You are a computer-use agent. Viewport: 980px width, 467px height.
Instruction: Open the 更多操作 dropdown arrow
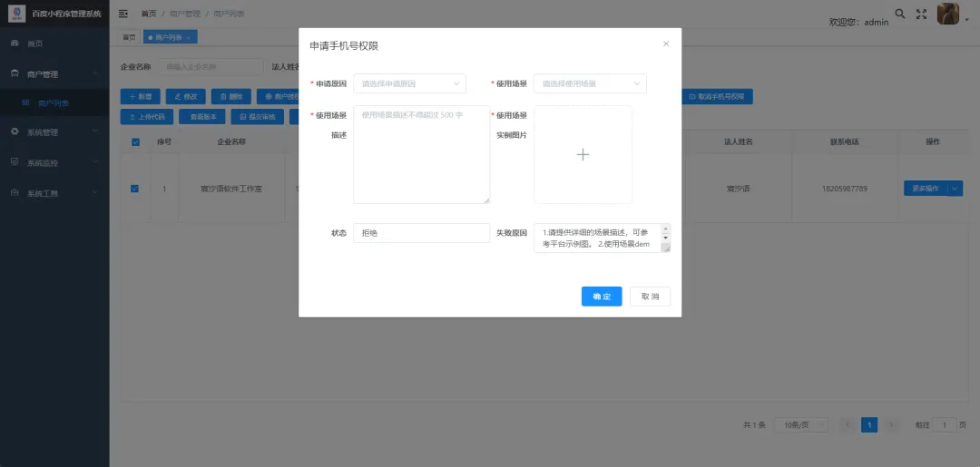[955, 189]
